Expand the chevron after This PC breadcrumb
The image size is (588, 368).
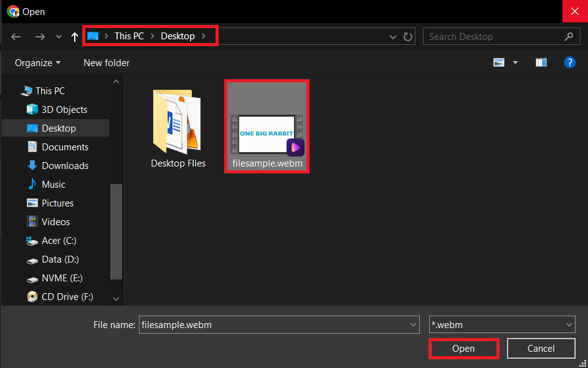152,36
